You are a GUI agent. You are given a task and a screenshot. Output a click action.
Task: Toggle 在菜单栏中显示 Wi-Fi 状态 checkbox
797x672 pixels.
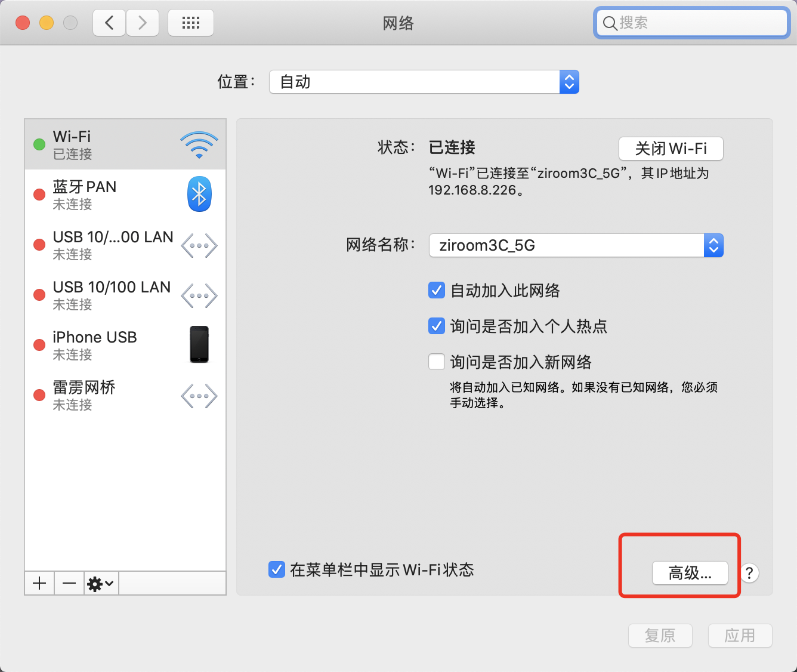pos(277,569)
